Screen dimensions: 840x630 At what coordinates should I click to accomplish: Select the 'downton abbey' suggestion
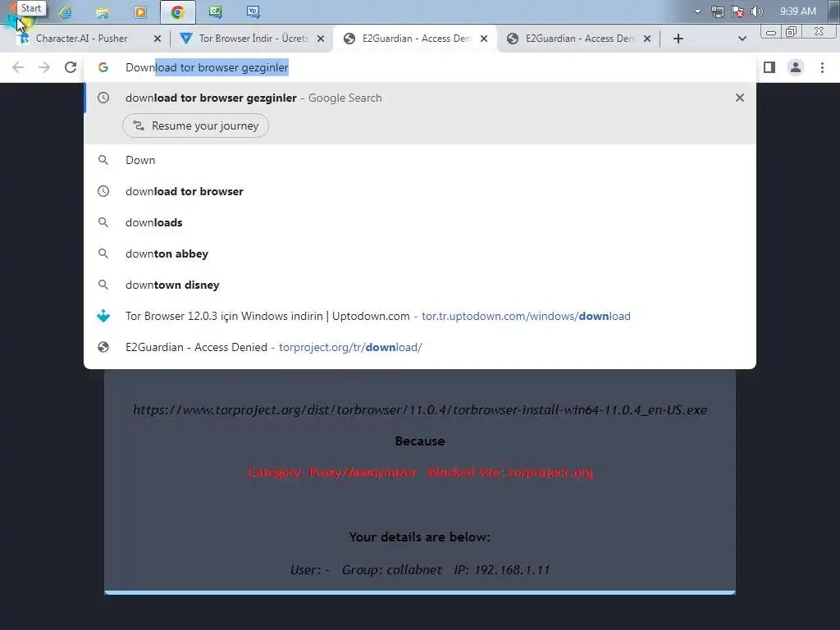(x=420, y=253)
